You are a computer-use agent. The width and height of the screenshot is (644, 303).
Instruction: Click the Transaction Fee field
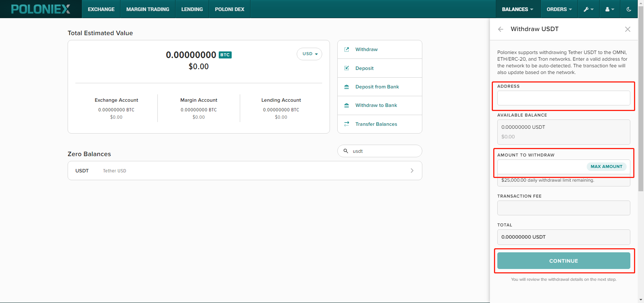pos(564,208)
